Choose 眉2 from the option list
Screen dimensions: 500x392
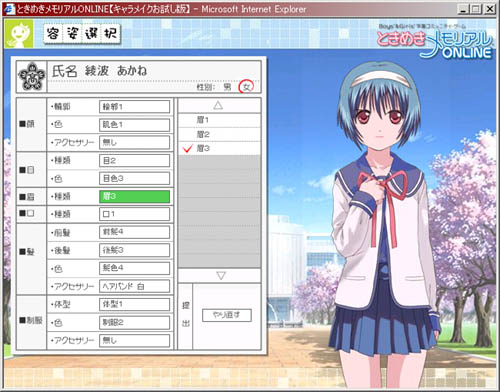(x=219, y=134)
